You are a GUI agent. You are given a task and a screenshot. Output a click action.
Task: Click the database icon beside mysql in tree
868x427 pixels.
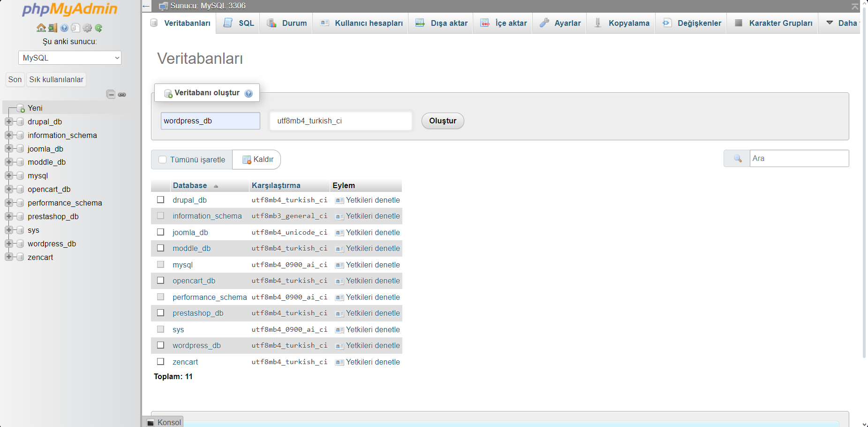tap(20, 175)
